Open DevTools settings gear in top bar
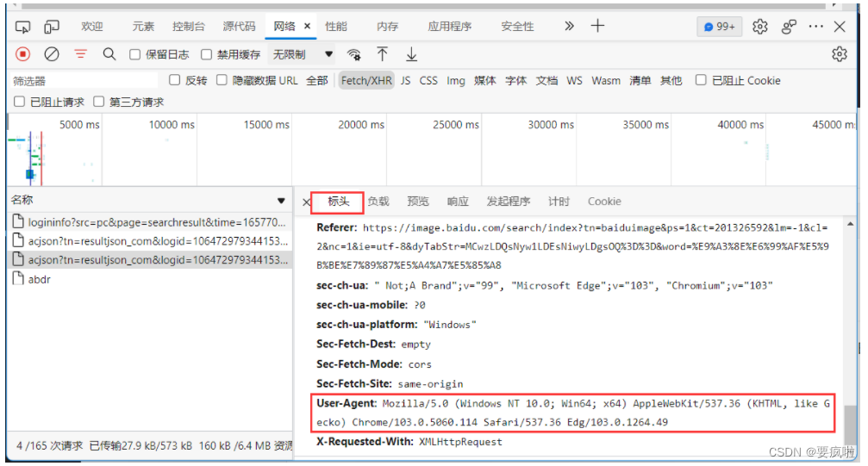The width and height of the screenshot is (868, 466). click(x=760, y=27)
